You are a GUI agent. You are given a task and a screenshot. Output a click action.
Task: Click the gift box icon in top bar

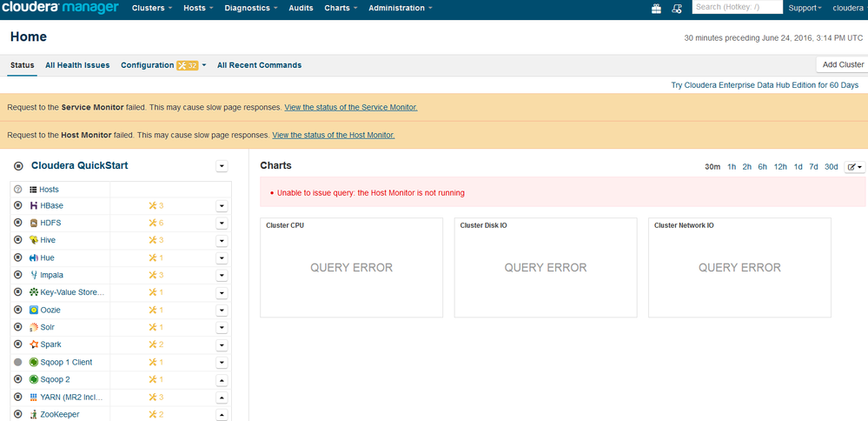(656, 9)
